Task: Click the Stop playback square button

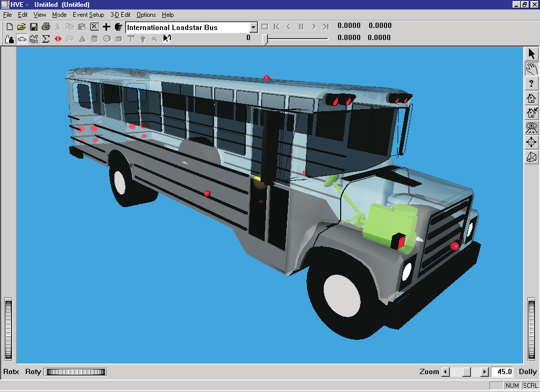Action: [x=265, y=26]
